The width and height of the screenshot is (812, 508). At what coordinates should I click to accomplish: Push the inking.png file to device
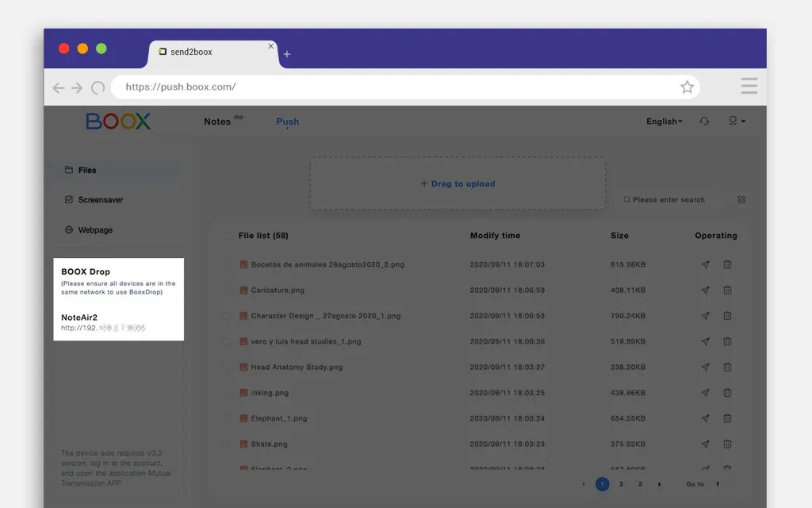(705, 393)
